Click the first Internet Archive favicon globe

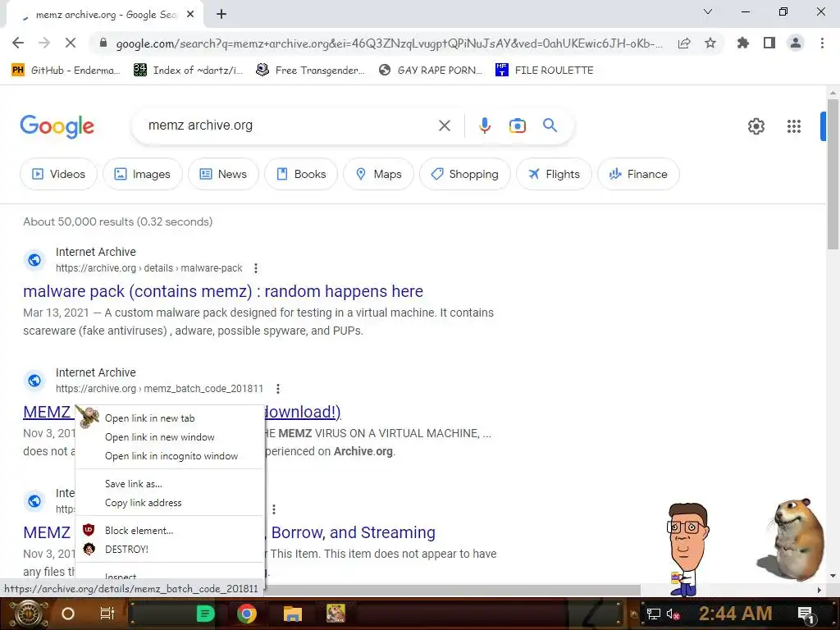34,260
